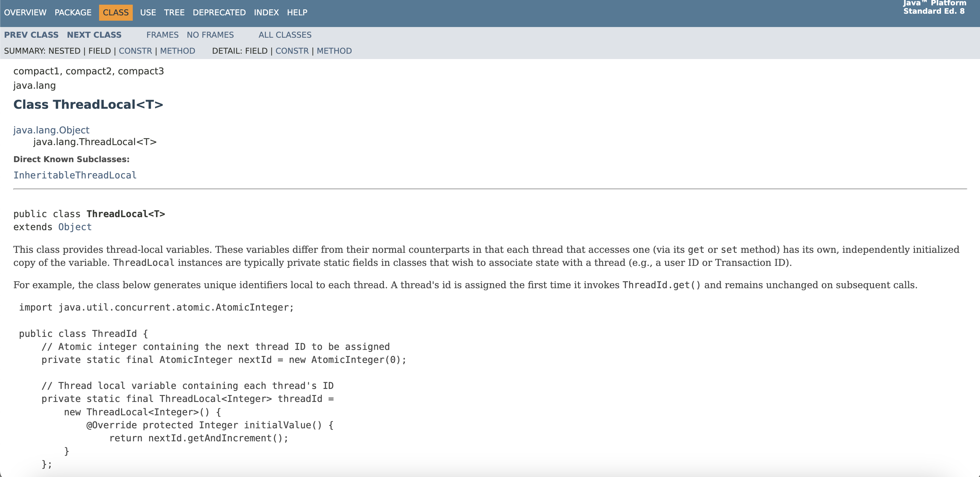Viewport: 980px width, 477px height.
Task: Switch to NO FRAMES view
Action: (210, 35)
